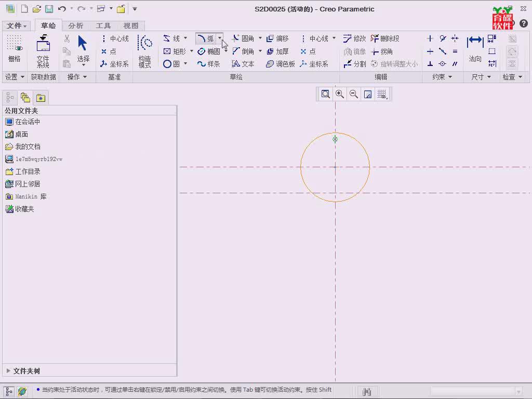Viewport: 532px width, 399px height.
Task: Select the Chamfer (倒角) tool
Action: [x=243, y=51]
